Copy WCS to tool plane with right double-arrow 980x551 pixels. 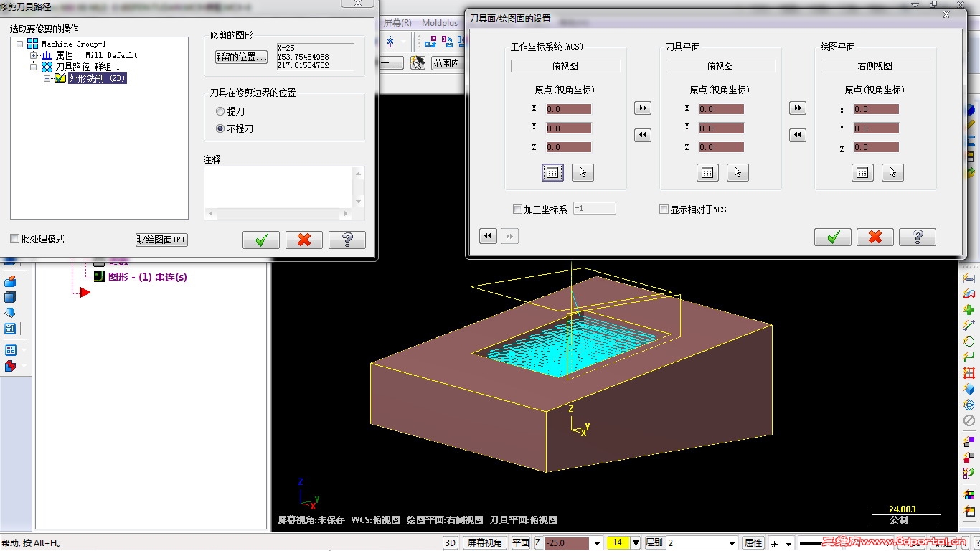click(x=643, y=108)
